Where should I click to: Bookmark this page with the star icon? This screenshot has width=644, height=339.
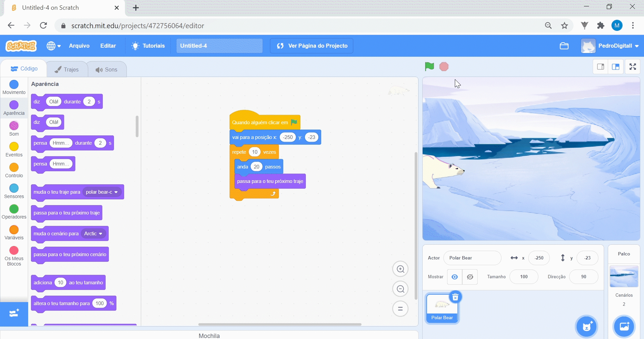click(565, 26)
